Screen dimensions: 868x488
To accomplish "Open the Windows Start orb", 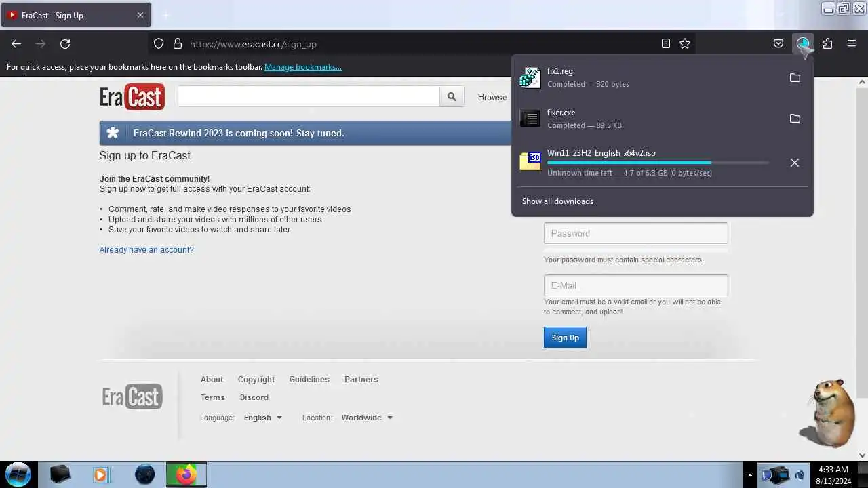I will tap(18, 474).
